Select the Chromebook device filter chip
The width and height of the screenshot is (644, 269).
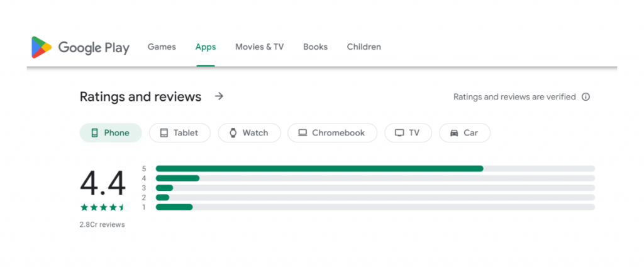pos(332,133)
